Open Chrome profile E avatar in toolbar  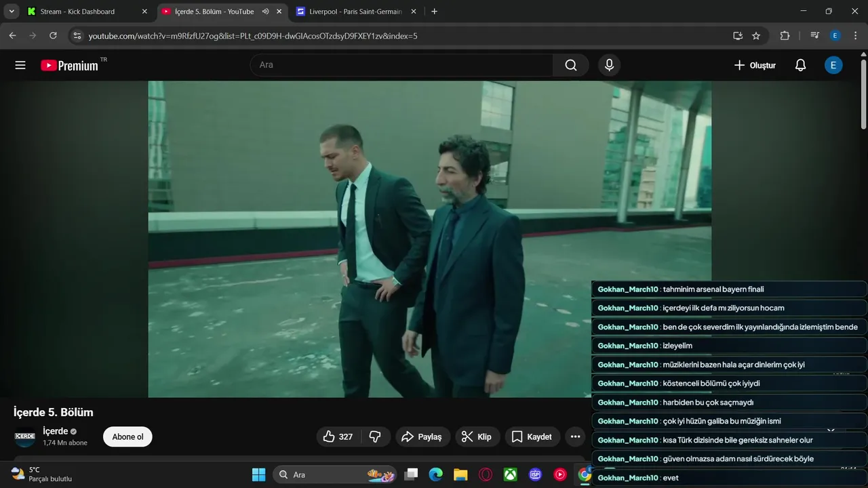[x=835, y=35]
